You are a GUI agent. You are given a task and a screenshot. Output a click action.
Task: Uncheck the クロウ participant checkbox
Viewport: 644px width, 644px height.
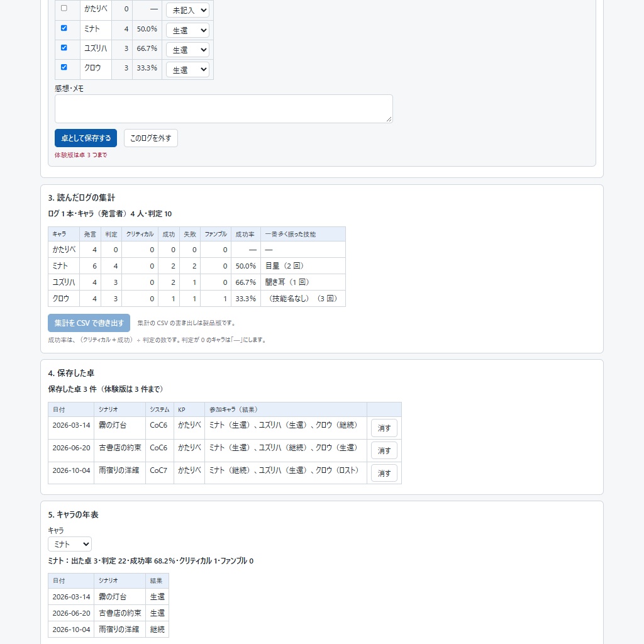(x=64, y=67)
